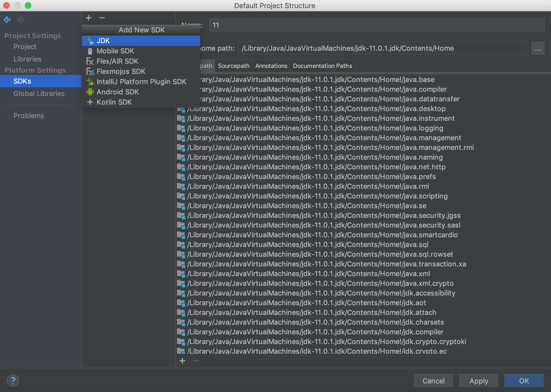This screenshot has width=551, height=392.
Task: Open Global Libraries page
Action: (x=39, y=94)
